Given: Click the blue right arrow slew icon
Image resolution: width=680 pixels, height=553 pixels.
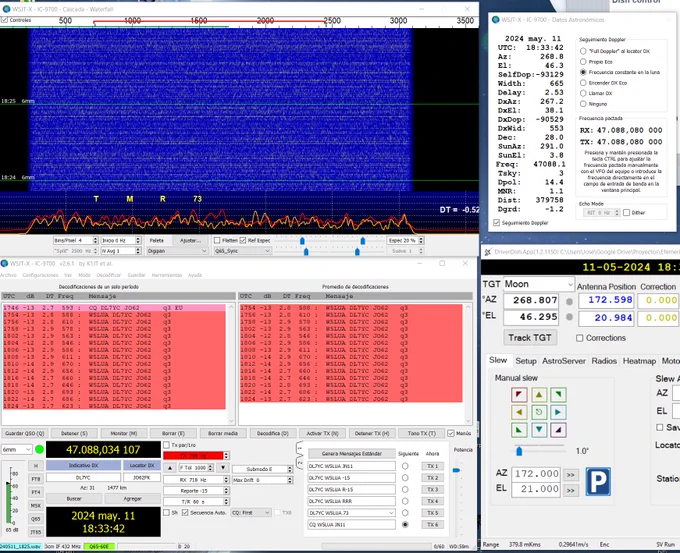Looking at the screenshot, I should click(558, 412).
